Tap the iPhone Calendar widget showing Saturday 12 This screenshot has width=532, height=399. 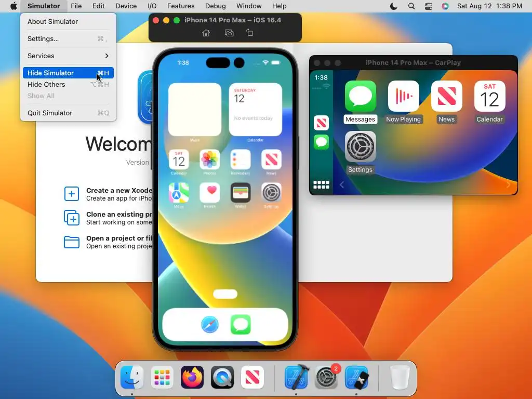256,110
